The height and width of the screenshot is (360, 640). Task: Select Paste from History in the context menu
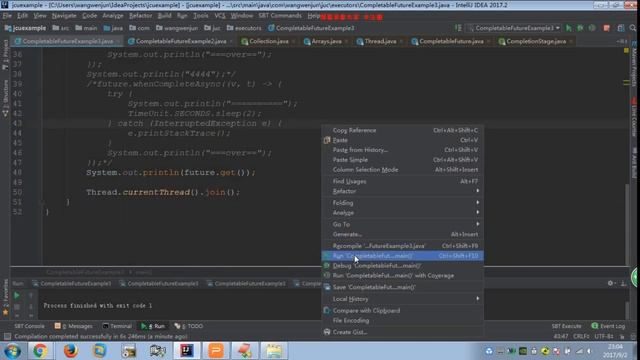402,150
